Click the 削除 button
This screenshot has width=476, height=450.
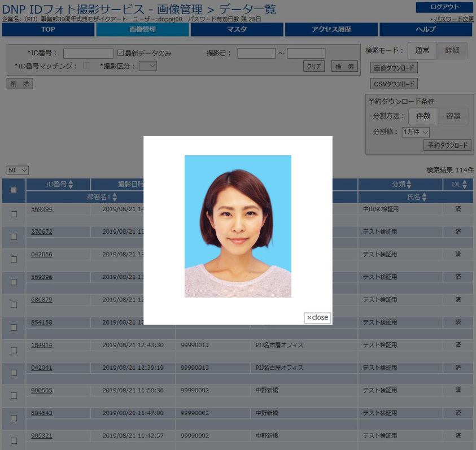point(20,84)
